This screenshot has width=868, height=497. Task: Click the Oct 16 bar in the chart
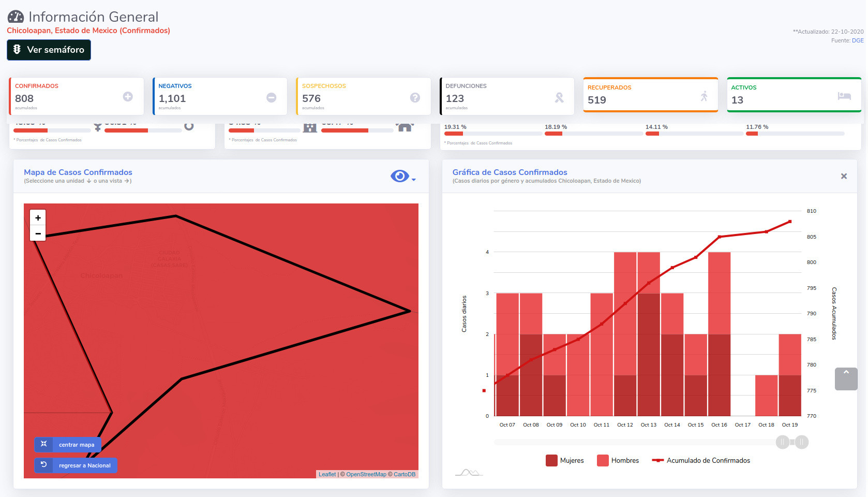pos(719,334)
